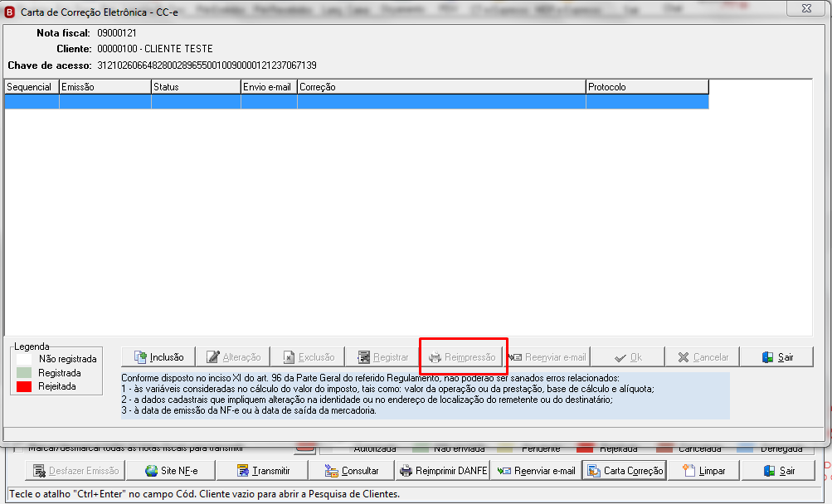Click Reenviar e-mail in dialog

(x=547, y=357)
